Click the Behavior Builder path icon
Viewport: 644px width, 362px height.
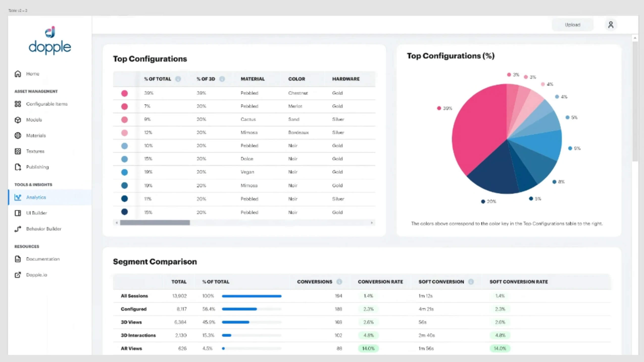pyautogui.click(x=18, y=229)
